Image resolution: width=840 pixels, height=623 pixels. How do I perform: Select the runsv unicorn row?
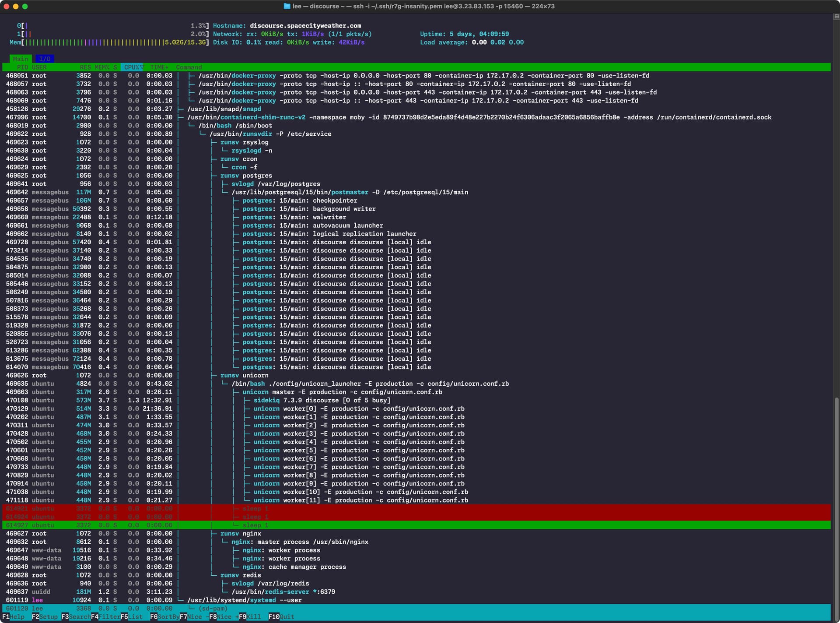point(416,375)
